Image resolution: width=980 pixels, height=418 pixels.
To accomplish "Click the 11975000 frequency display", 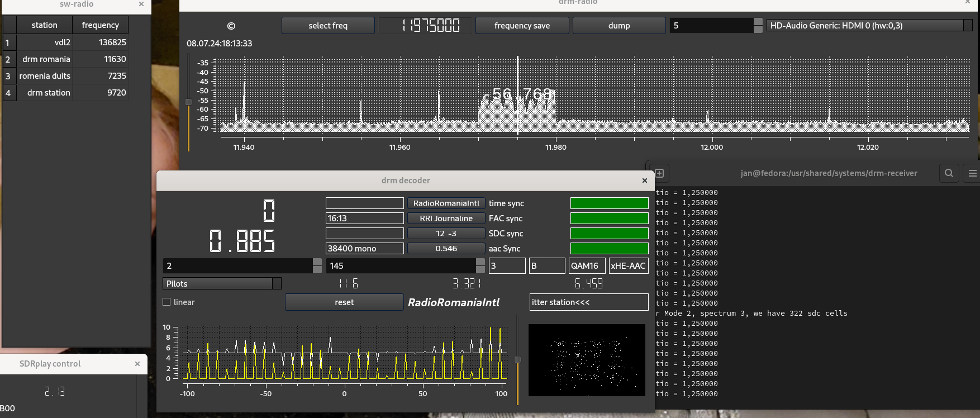I will 426,26.
